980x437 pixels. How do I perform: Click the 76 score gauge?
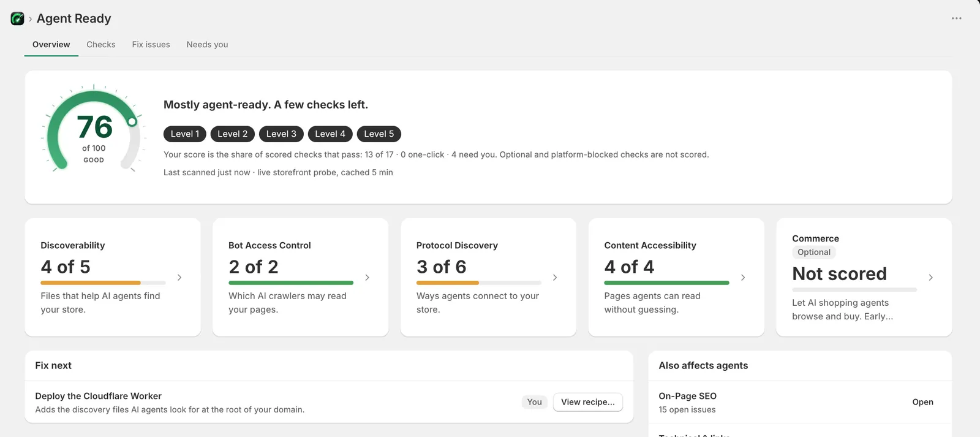(94, 128)
